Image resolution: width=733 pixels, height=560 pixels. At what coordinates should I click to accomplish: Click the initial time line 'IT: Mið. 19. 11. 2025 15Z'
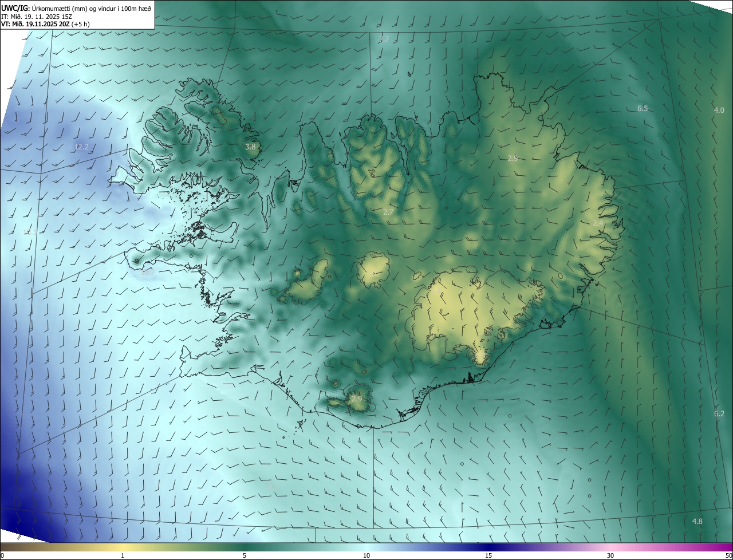[x=37, y=16]
